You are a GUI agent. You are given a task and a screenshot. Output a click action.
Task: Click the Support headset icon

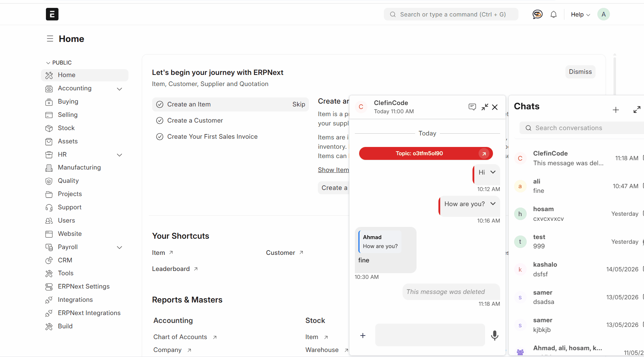click(x=49, y=208)
